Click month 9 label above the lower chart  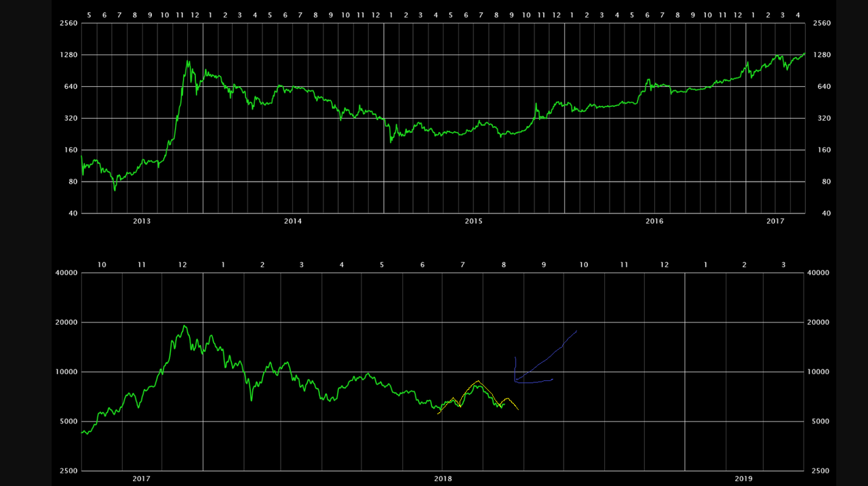click(x=544, y=264)
